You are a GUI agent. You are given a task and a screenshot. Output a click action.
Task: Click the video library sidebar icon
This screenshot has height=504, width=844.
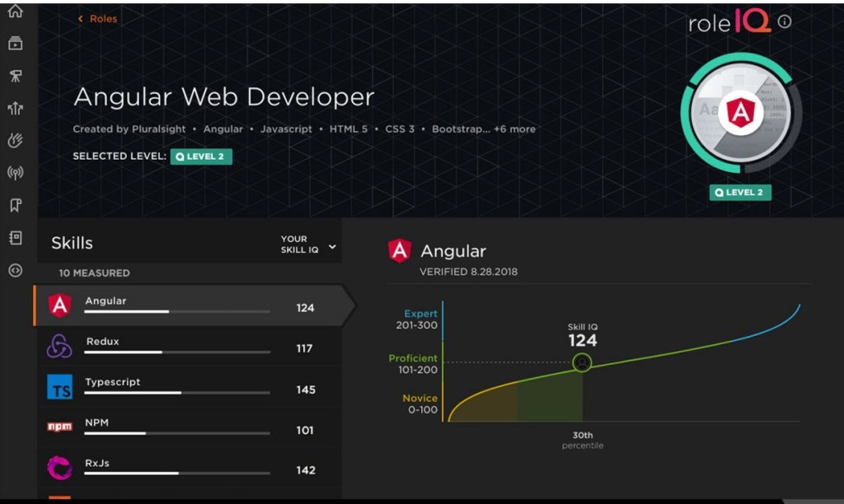click(x=15, y=44)
